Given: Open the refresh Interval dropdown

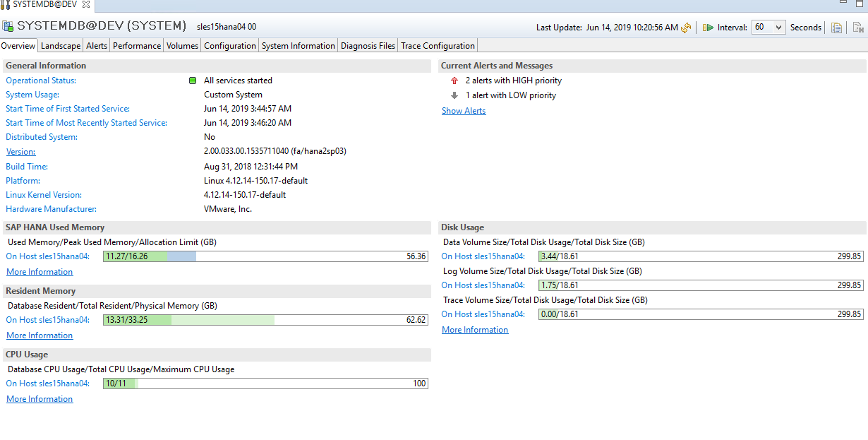Looking at the screenshot, I should point(768,28).
